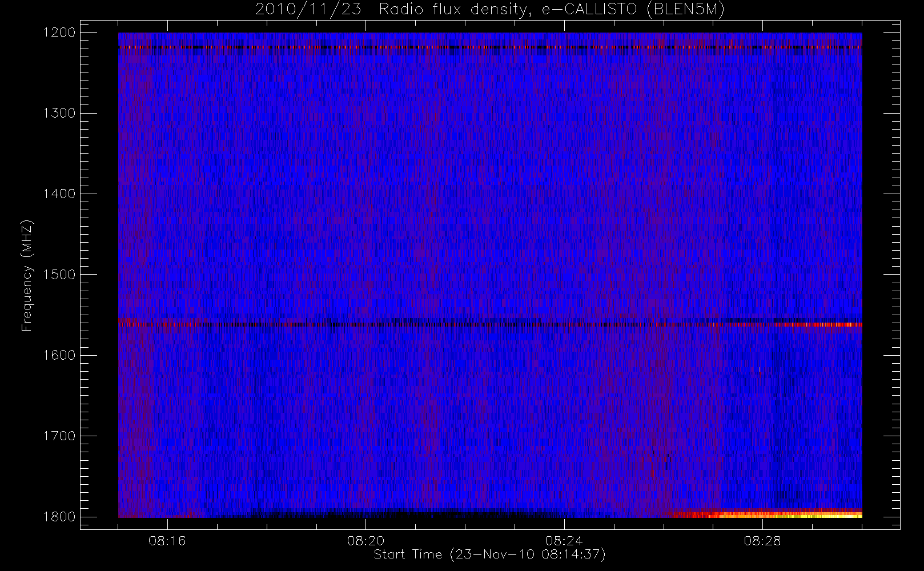
Task: Click the orange dotted line near 1220 MHz
Action: tap(490, 47)
